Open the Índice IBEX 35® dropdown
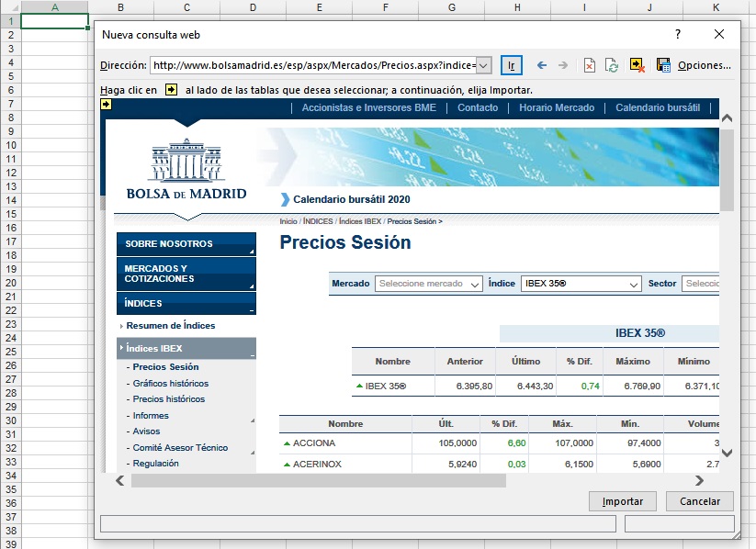 (x=634, y=285)
